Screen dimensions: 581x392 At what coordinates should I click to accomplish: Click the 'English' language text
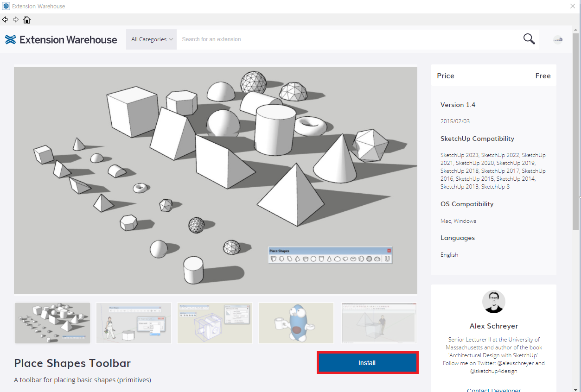tap(449, 255)
